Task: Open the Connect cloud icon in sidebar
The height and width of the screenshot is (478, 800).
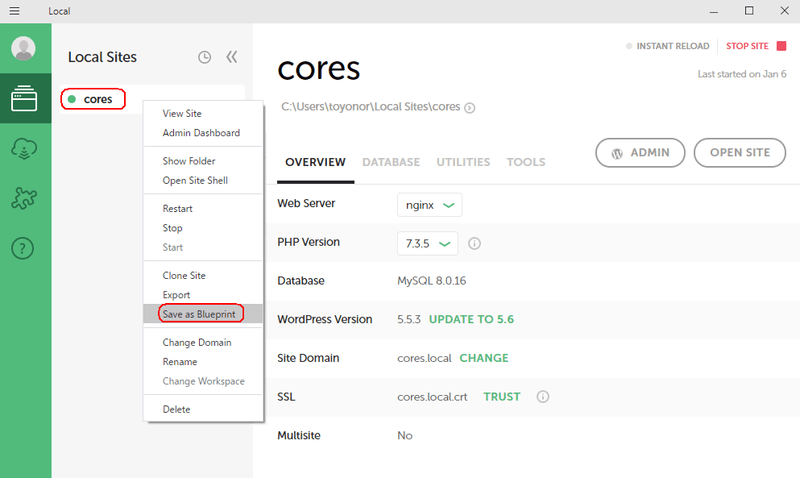Action: (x=24, y=148)
